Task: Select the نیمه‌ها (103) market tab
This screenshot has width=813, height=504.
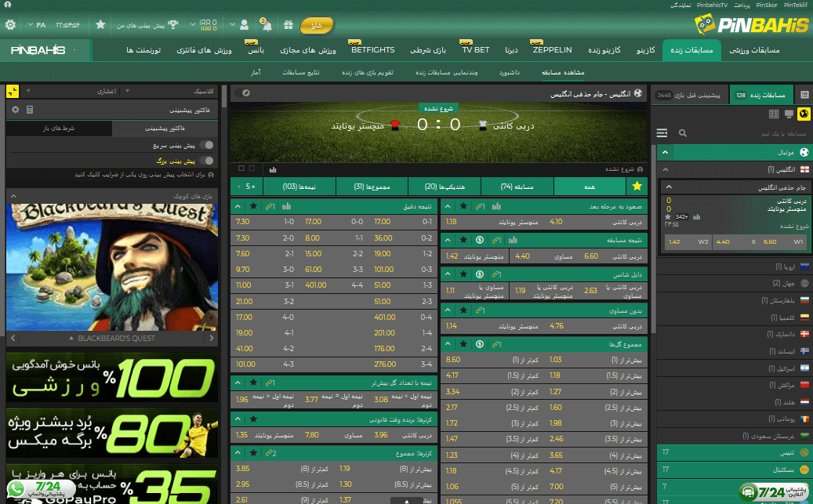Action: (x=299, y=186)
